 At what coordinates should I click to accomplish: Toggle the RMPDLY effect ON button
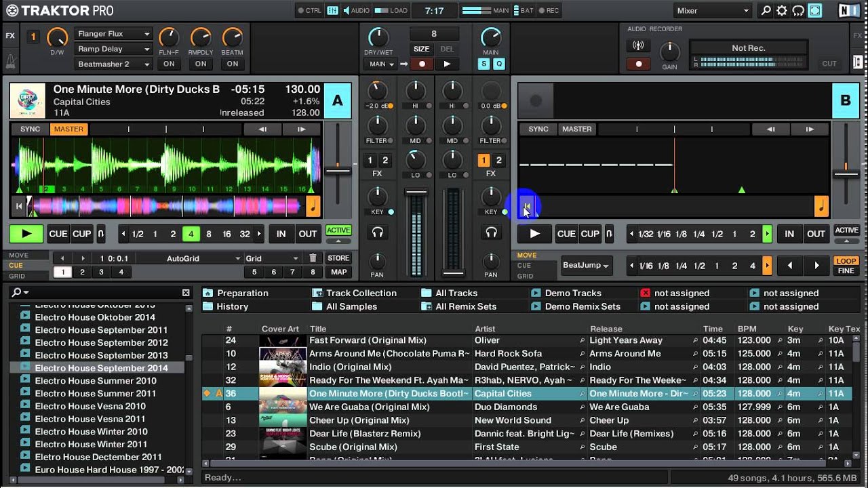(201, 64)
